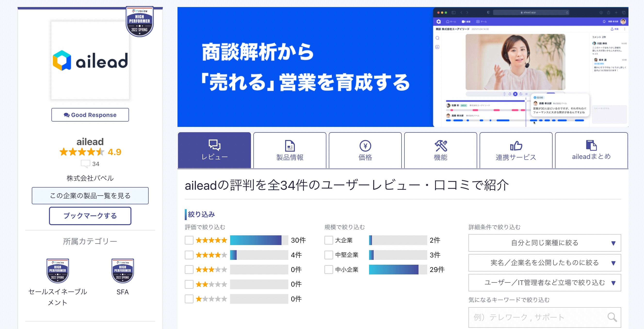This screenshot has width=644, height=329.
Task: Click the High Performer 2022 Spring badge on the logo
Action: click(139, 22)
